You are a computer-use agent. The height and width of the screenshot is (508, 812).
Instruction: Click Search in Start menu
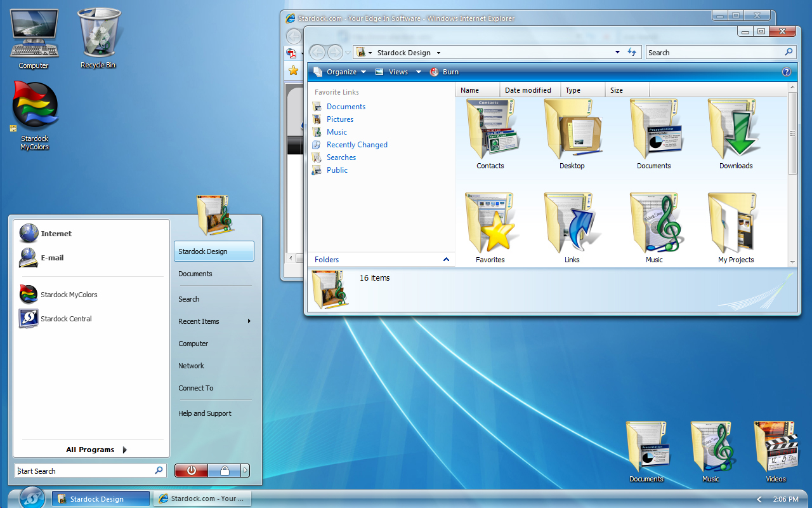tap(189, 299)
